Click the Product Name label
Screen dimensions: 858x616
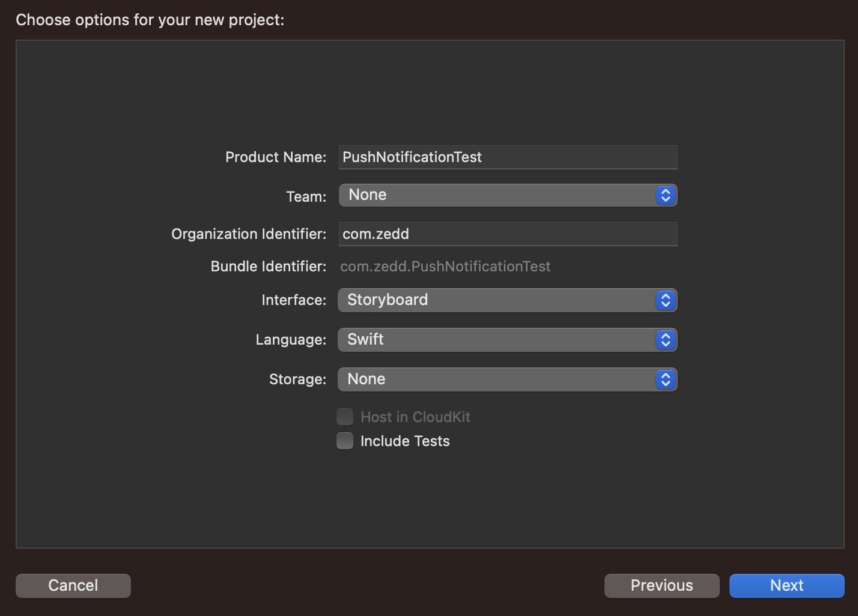click(276, 157)
